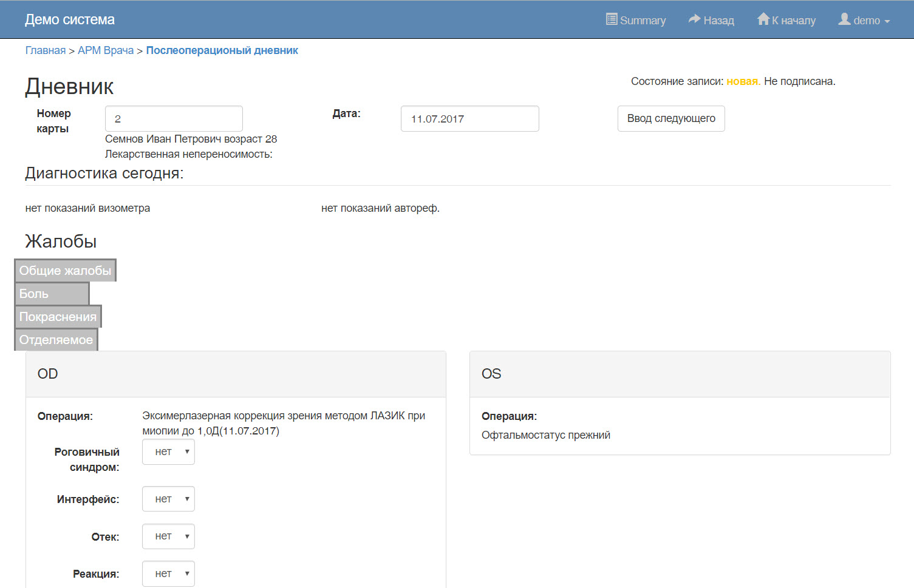The image size is (914, 588).
Task: Click the Послеоперационый дневник breadcrumb
Action: 222,50
